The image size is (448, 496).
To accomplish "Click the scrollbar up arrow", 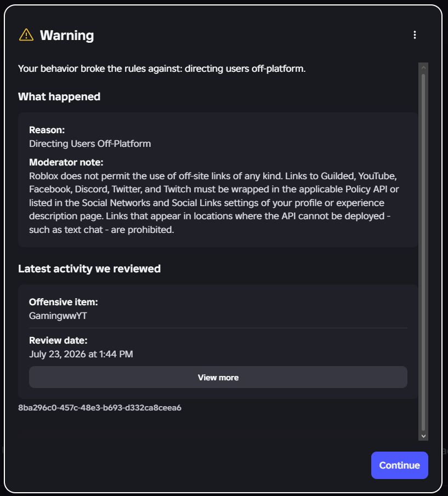I will click(x=423, y=67).
